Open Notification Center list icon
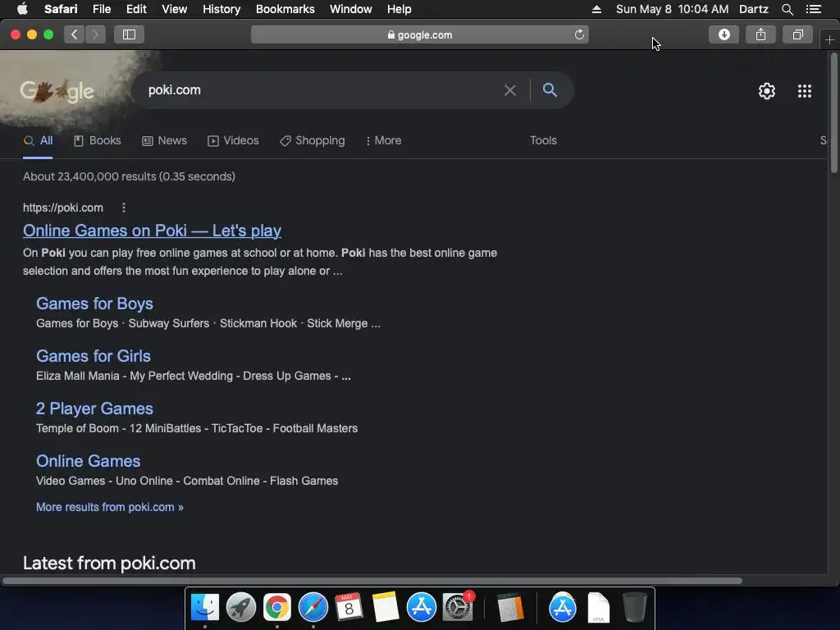 [x=814, y=9]
